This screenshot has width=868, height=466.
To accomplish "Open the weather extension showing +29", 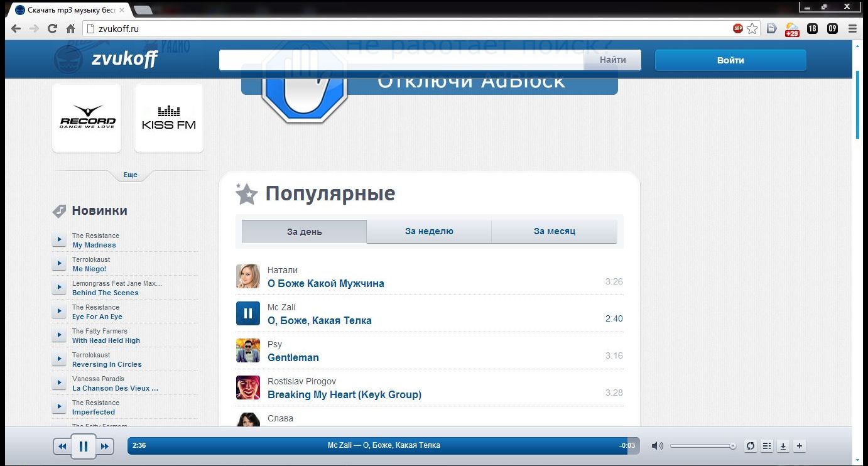I will 792,29.
